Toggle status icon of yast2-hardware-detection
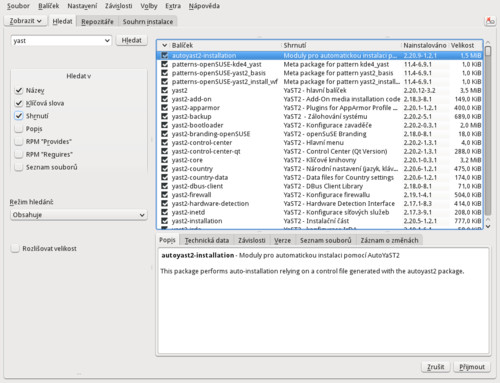The image size is (500, 383). (x=164, y=203)
